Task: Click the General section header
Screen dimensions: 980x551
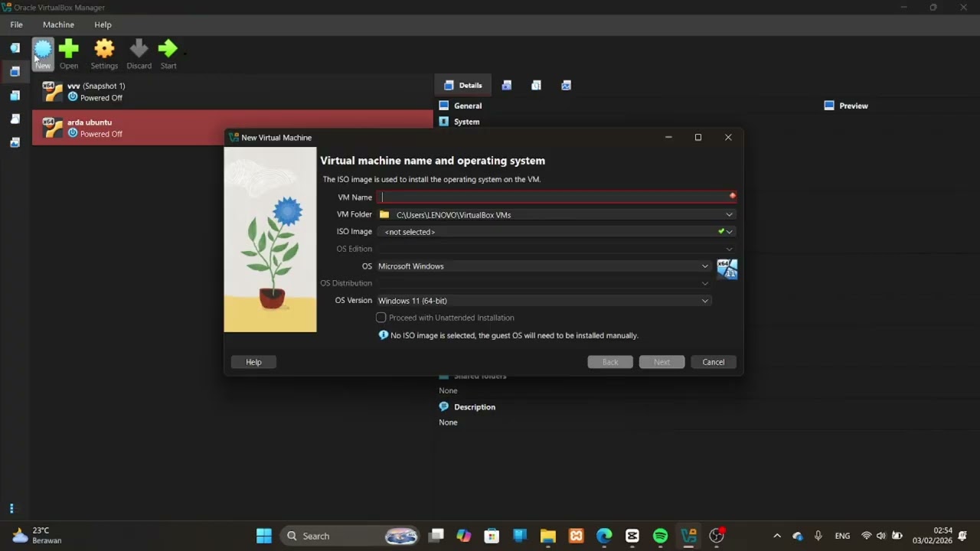Action: click(460, 106)
